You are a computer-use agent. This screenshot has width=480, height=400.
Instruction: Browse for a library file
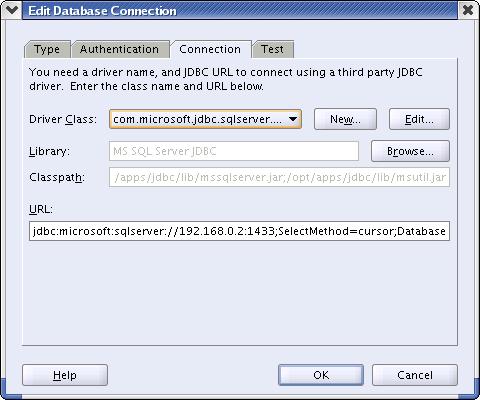410,151
